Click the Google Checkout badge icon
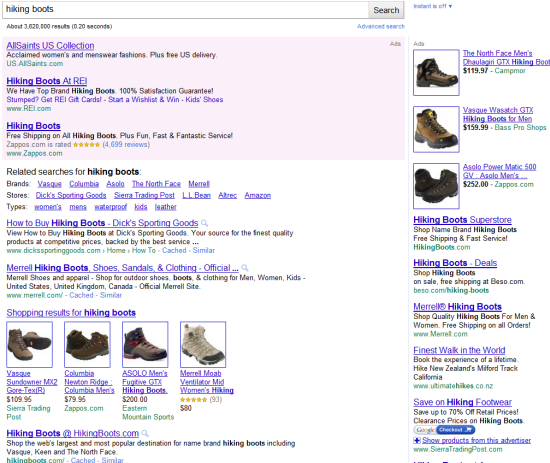 click(x=444, y=430)
